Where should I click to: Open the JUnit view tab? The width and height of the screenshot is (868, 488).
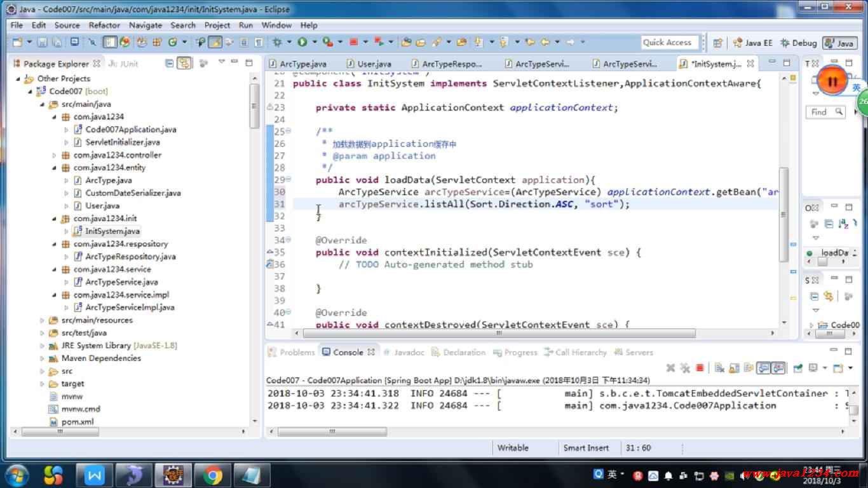[x=123, y=64]
